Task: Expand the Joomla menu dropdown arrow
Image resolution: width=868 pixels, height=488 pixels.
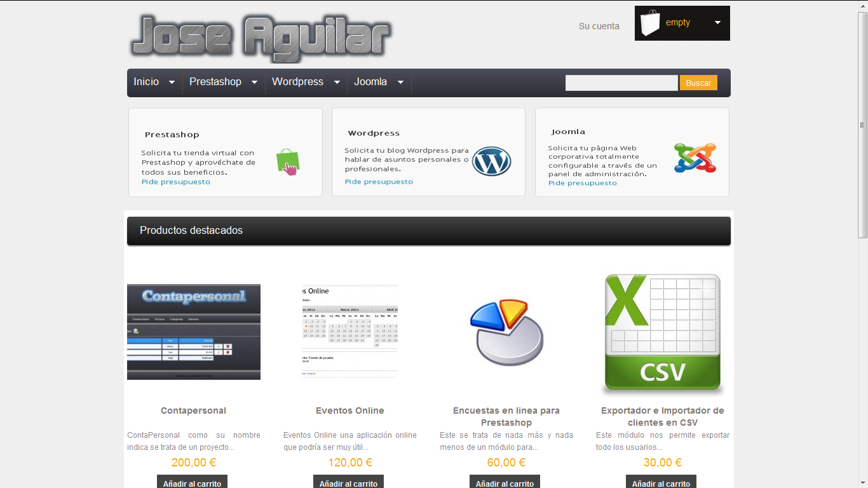Action: point(400,82)
